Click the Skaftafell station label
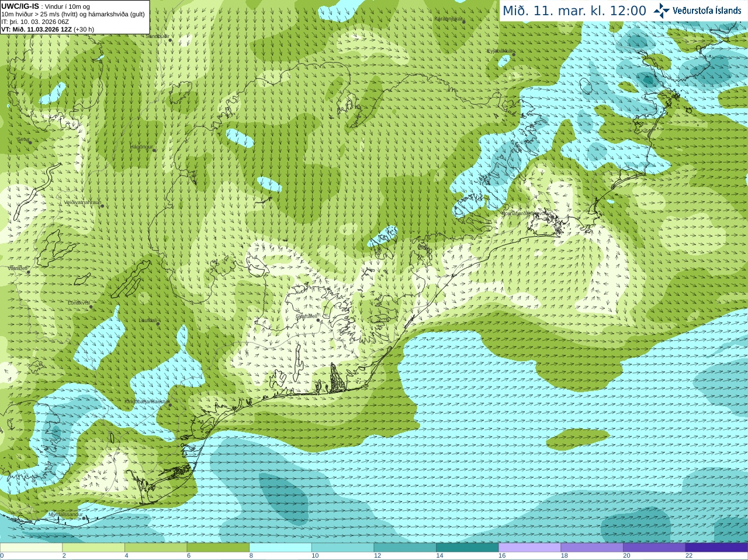 pos(306,316)
